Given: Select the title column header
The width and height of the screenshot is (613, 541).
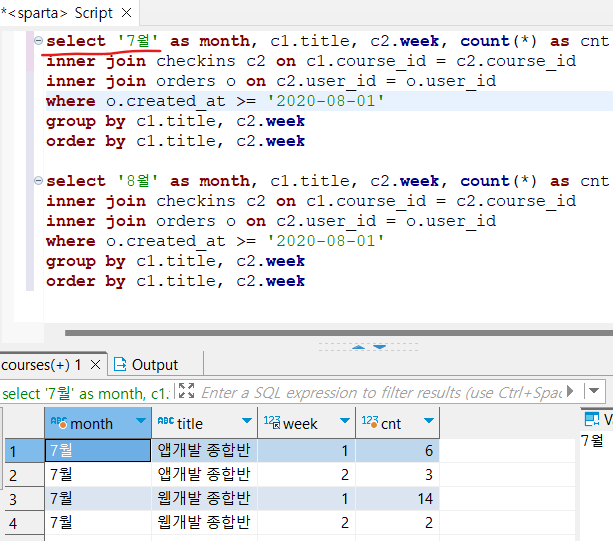Looking at the screenshot, I should 204,423.
